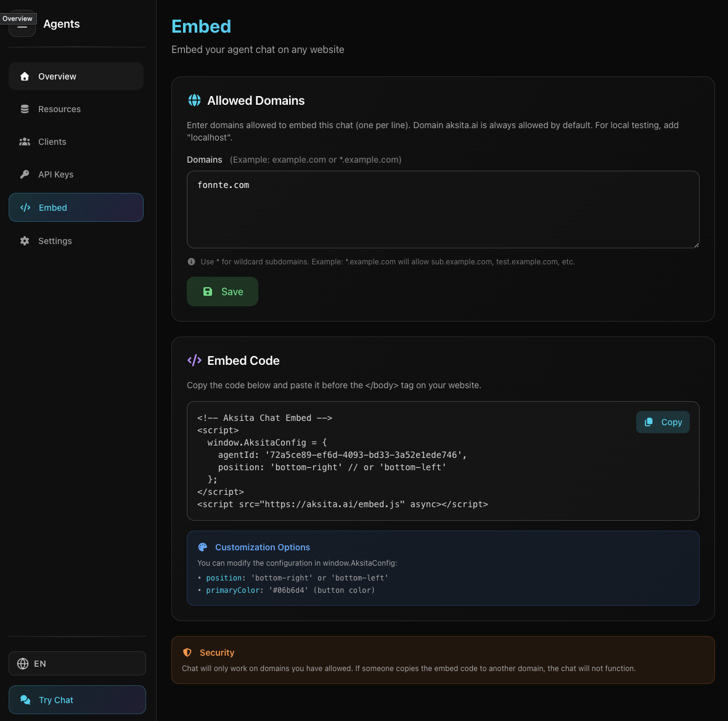This screenshot has width=728, height=721.
Task: Click the chat bubbles icon in Try Chat
Action: click(25, 700)
